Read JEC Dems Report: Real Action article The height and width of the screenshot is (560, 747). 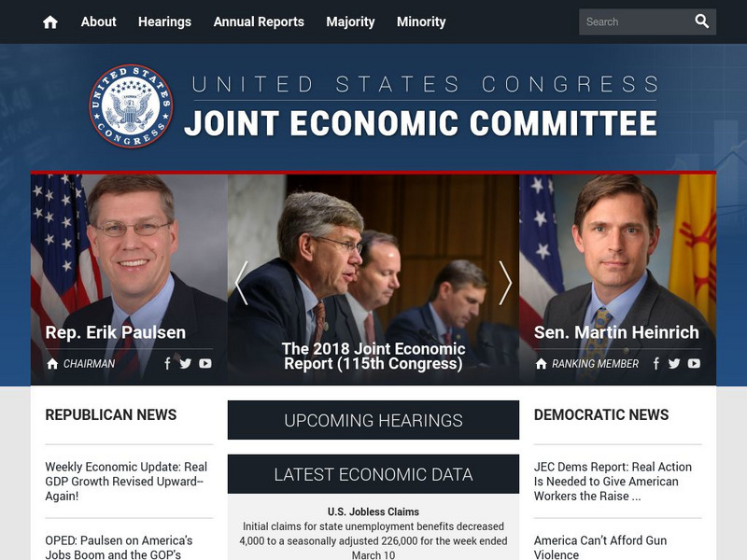click(613, 482)
